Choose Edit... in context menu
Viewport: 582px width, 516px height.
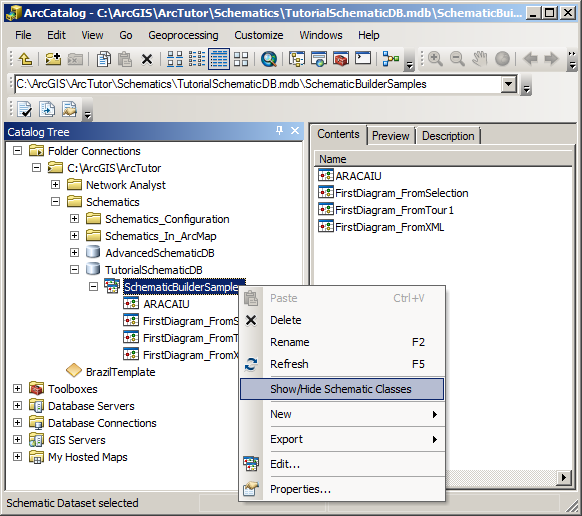coord(342,464)
